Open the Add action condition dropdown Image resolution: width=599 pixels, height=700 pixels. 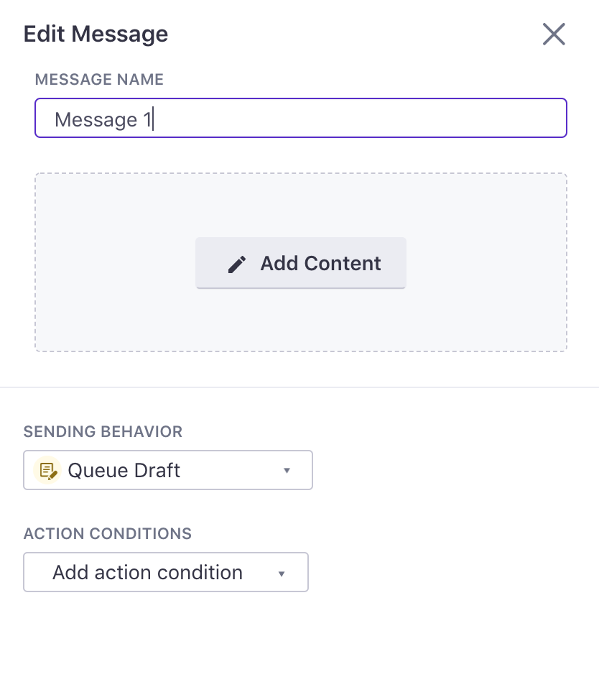click(165, 572)
